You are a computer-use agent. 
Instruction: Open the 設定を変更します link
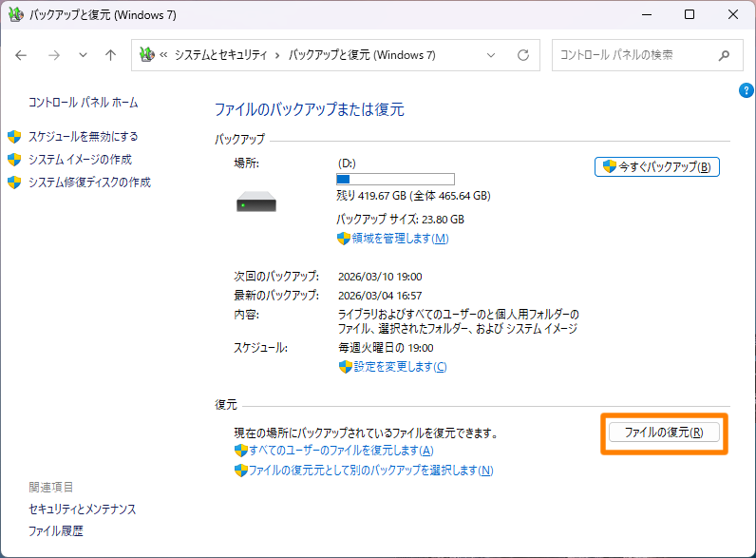[x=399, y=367]
